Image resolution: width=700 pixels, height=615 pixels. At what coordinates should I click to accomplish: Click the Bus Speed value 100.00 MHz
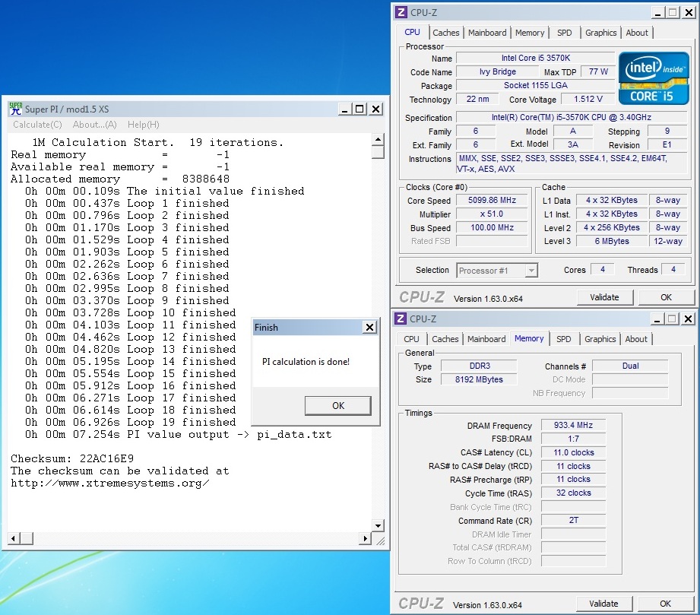[492, 228]
